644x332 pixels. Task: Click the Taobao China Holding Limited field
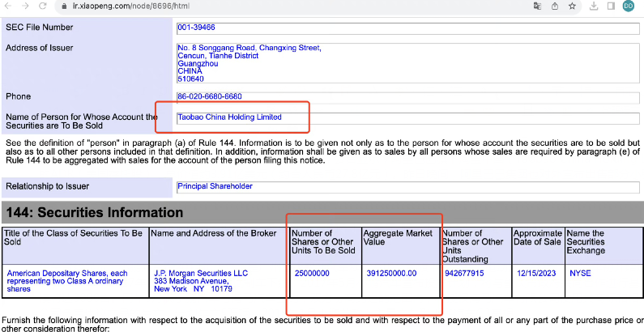pyautogui.click(x=407, y=118)
